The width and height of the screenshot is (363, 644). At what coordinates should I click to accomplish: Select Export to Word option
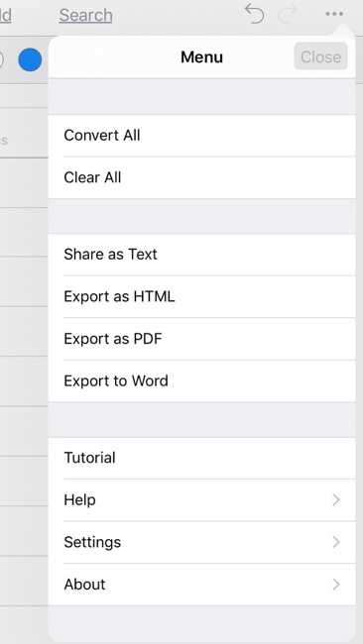tap(202, 381)
